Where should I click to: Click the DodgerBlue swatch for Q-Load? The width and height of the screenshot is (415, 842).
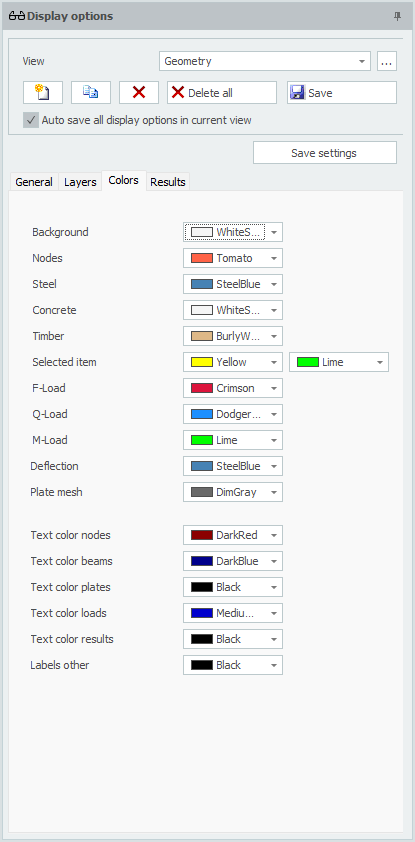pyautogui.click(x=202, y=414)
